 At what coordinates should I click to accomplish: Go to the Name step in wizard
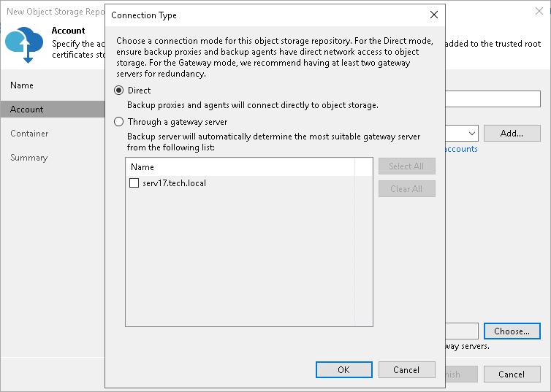tap(22, 85)
